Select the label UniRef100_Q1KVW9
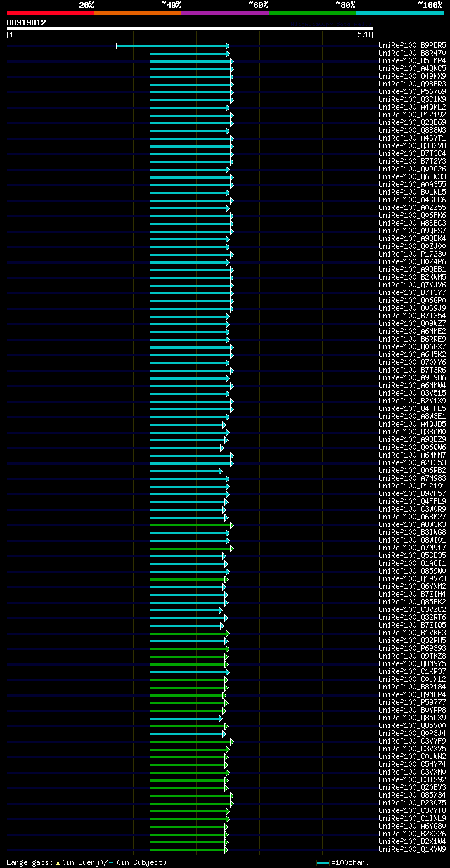 (412, 849)
